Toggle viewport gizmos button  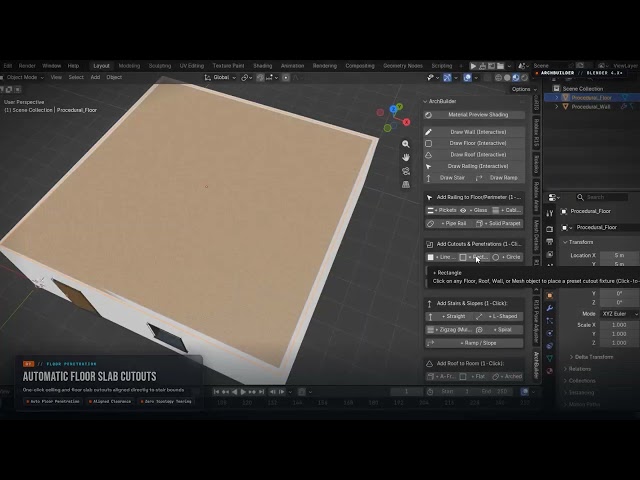tap(447, 78)
